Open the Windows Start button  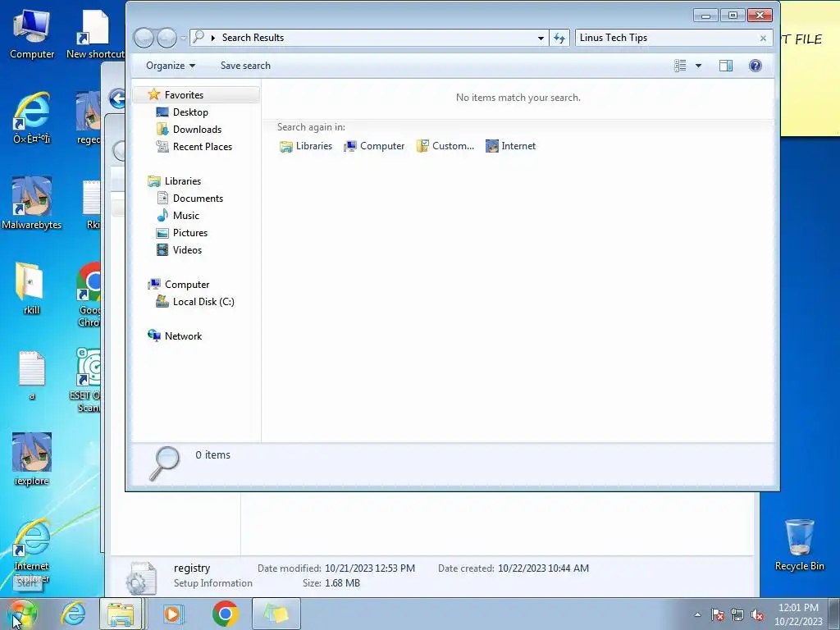pyautogui.click(x=22, y=614)
